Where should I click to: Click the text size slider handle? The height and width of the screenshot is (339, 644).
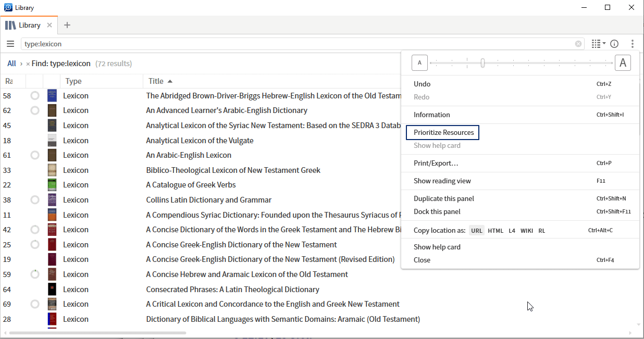coord(483,63)
